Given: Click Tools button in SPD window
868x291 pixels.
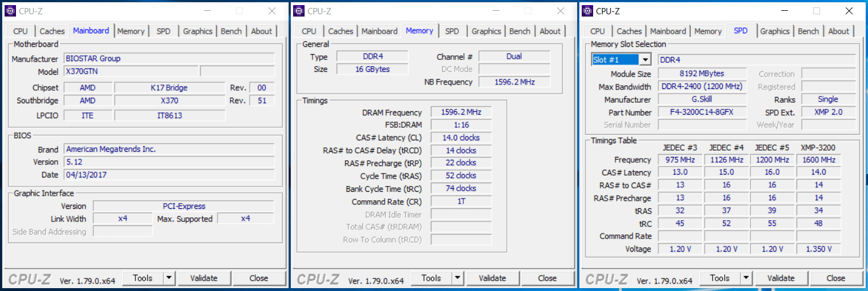Looking at the screenshot, I should (720, 278).
